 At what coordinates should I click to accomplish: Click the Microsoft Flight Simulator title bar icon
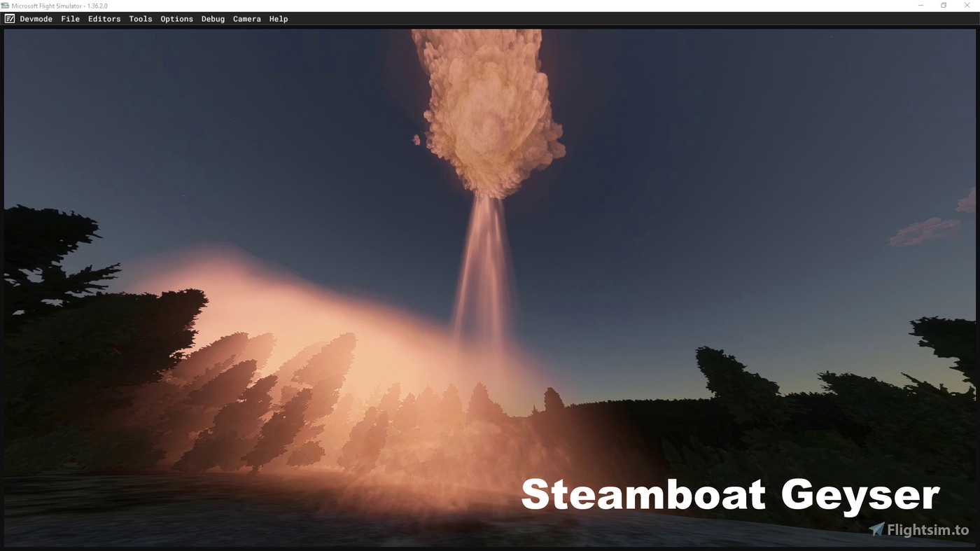5,6
